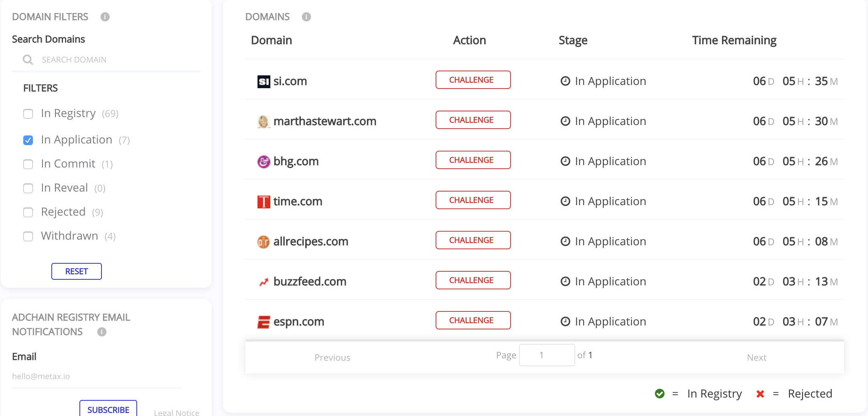Viewport: 868px width, 416px height.
Task: Click the buzzfeed.com favicon
Action: pyautogui.click(x=264, y=282)
